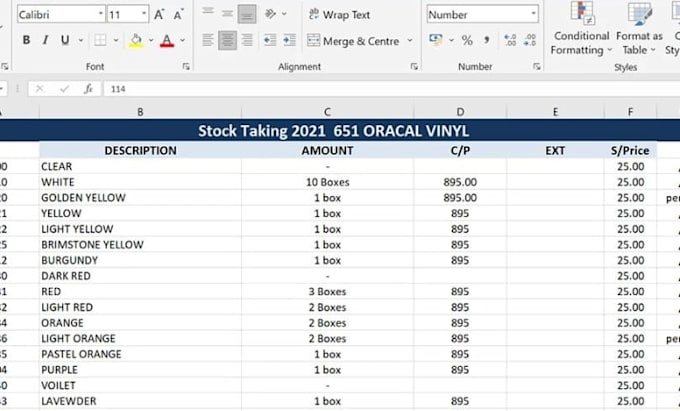Select column C header
Image resolution: width=680 pixels, height=411 pixels.
[327, 112]
